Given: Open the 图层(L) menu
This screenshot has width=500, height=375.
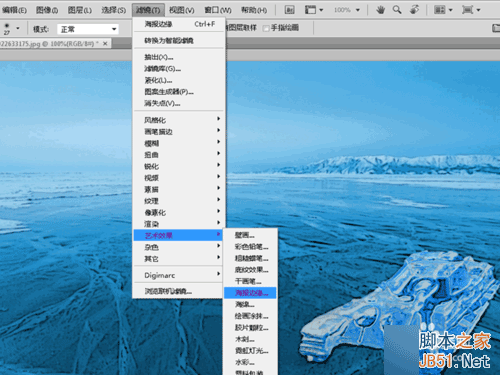Looking at the screenshot, I should [x=80, y=10].
